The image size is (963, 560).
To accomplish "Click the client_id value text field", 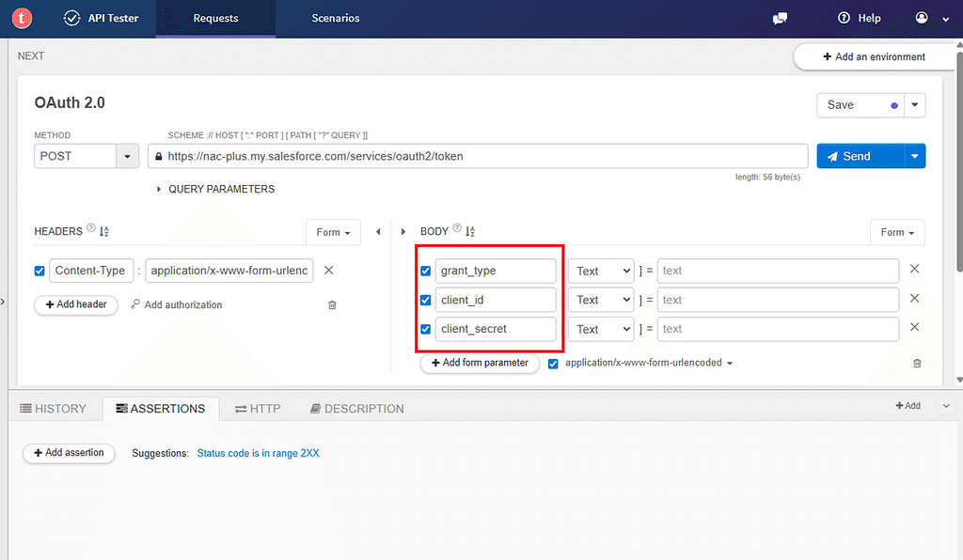I will pyautogui.click(x=778, y=300).
